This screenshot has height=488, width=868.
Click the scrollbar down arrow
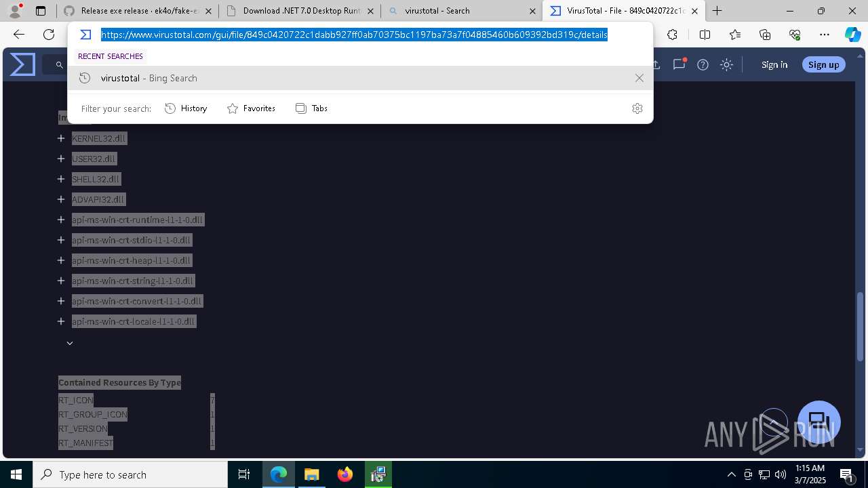(861, 449)
